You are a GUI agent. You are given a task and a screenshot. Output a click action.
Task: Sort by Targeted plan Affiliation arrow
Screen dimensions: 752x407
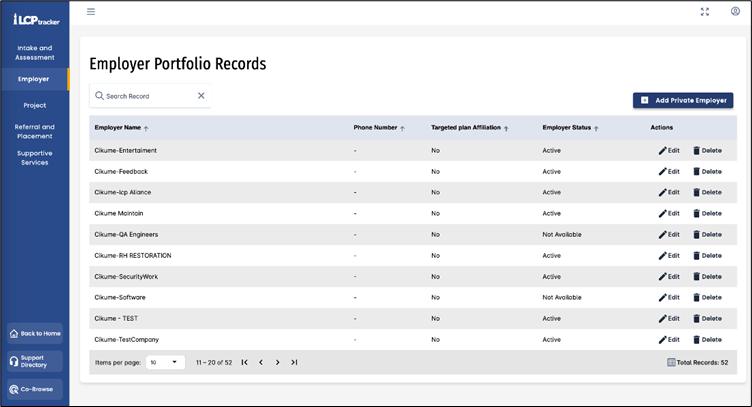click(x=506, y=128)
